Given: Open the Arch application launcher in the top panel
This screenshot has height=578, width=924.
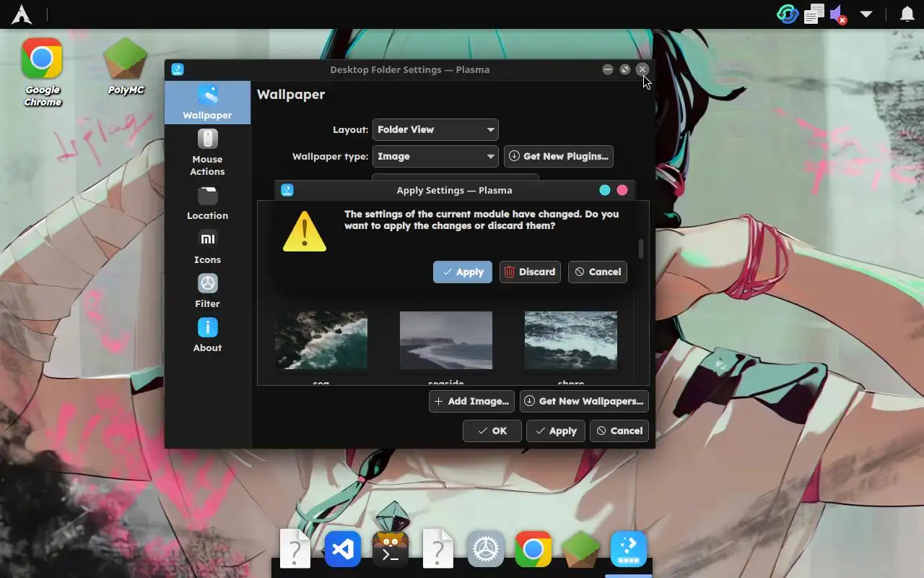Looking at the screenshot, I should (x=22, y=14).
